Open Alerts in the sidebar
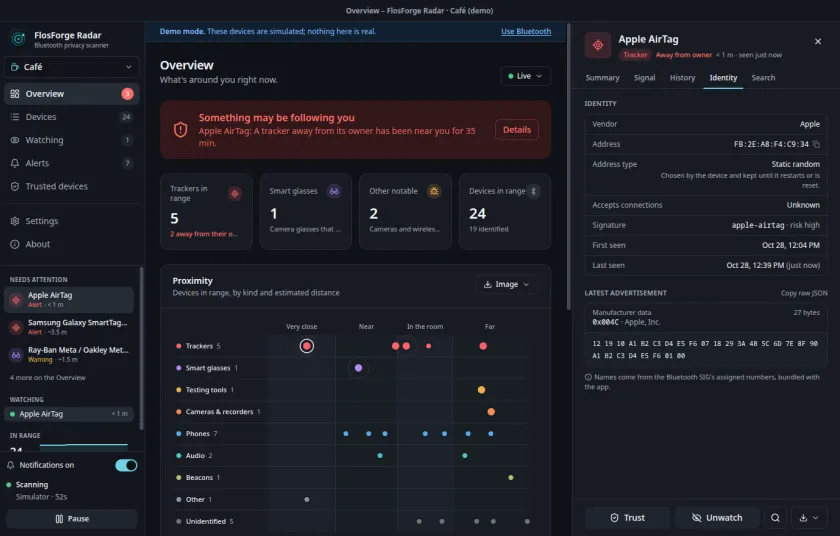This screenshot has height=536, width=840. click(x=72, y=163)
